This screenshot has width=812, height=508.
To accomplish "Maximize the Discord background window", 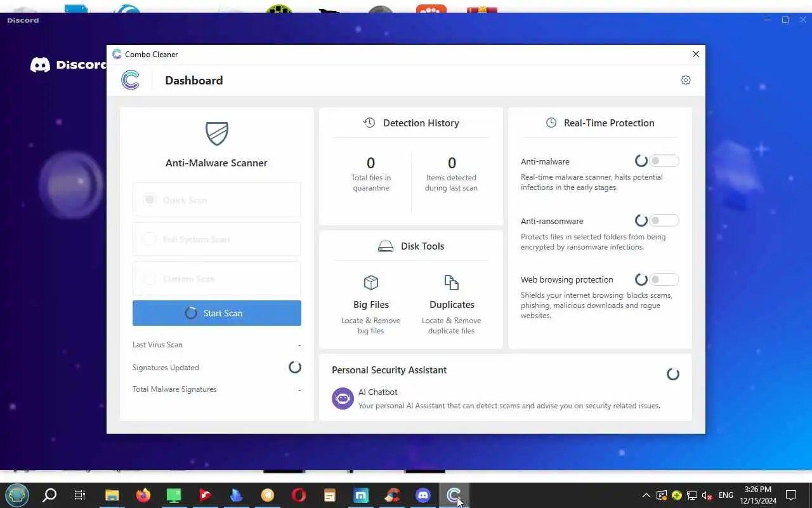I will pos(785,20).
